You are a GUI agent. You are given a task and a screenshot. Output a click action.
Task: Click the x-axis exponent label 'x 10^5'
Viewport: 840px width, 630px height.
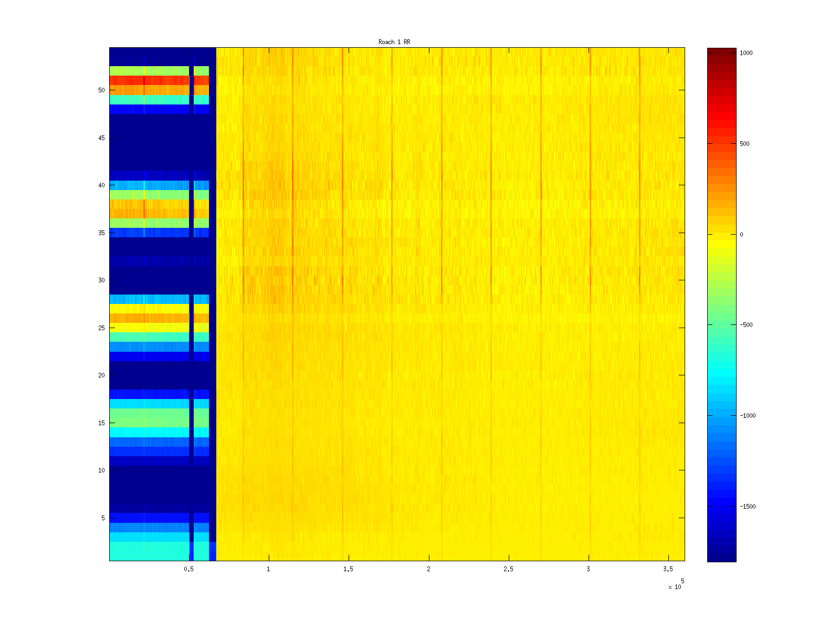pos(676,586)
